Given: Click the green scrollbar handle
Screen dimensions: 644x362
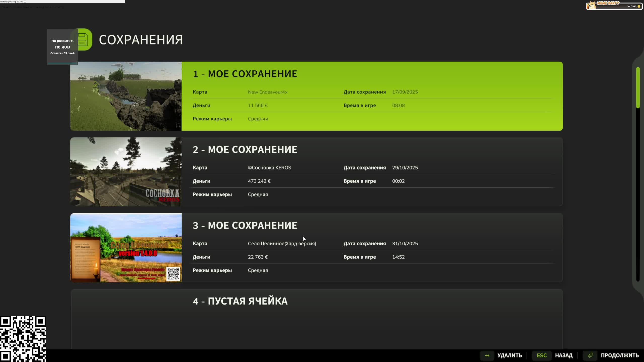Looking at the screenshot, I should tap(638, 87).
